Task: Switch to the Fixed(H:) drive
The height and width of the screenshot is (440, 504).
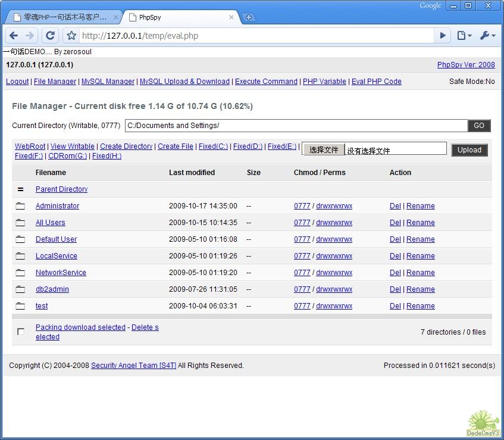Action: (107, 156)
